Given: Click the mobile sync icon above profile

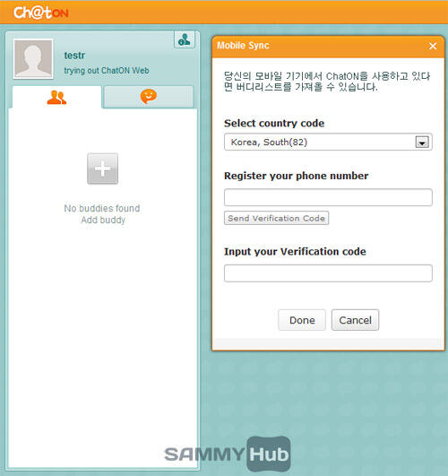Looking at the screenshot, I should click(185, 39).
